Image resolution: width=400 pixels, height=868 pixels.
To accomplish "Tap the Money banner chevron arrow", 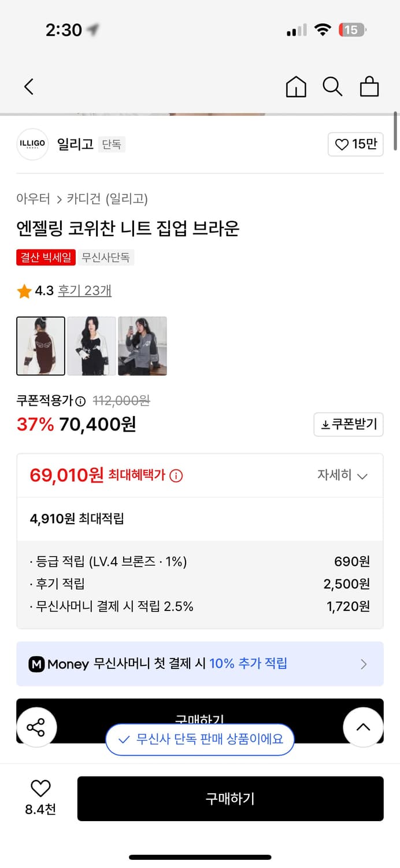I will 363,664.
